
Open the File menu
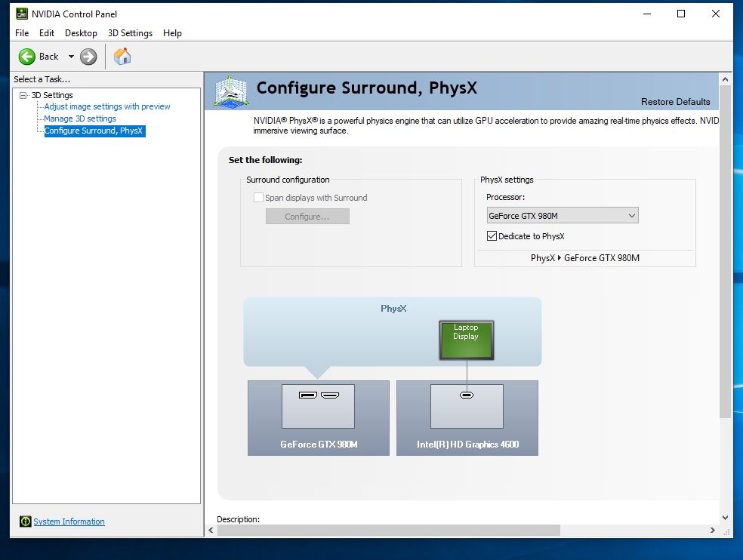pos(22,33)
